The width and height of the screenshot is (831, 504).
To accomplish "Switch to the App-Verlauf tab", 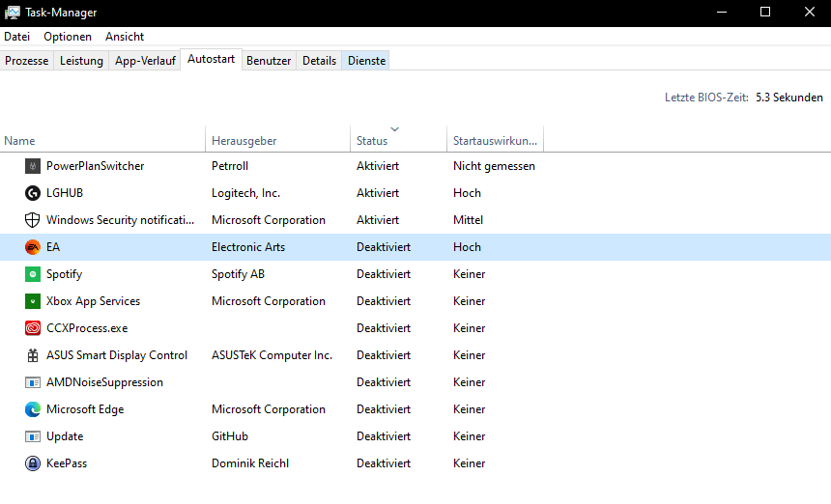I will 145,61.
